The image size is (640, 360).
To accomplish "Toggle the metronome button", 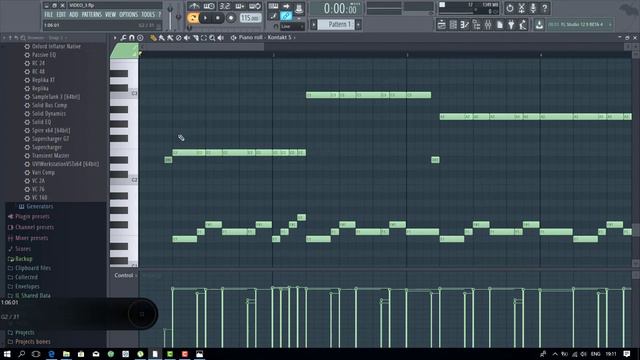I will tap(194, 7).
